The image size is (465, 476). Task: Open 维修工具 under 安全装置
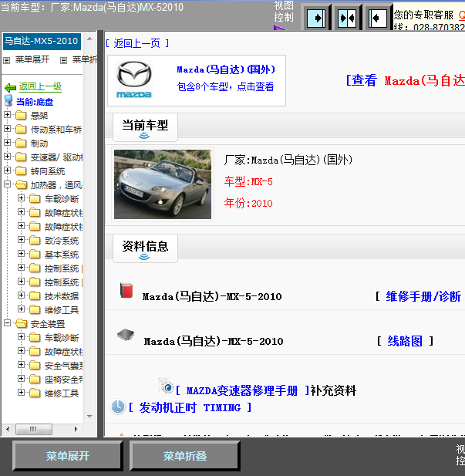(x=62, y=393)
